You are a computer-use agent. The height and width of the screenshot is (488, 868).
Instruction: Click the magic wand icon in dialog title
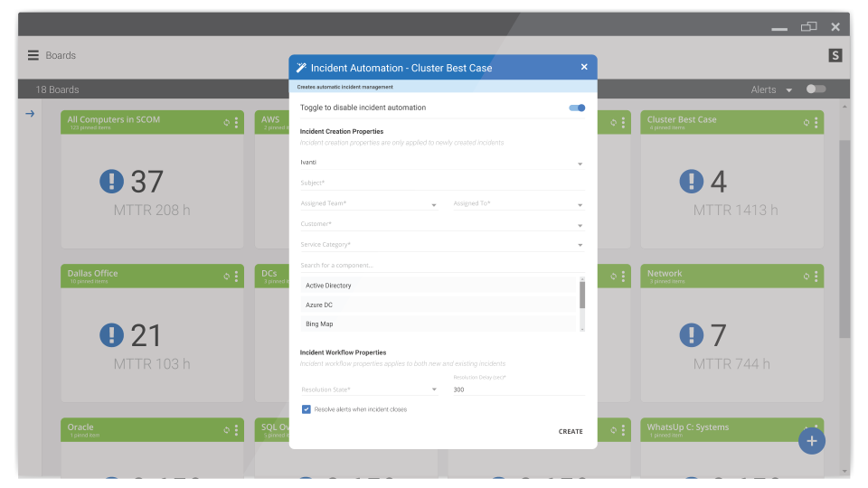pyautogui.click(x=301, y=68)
